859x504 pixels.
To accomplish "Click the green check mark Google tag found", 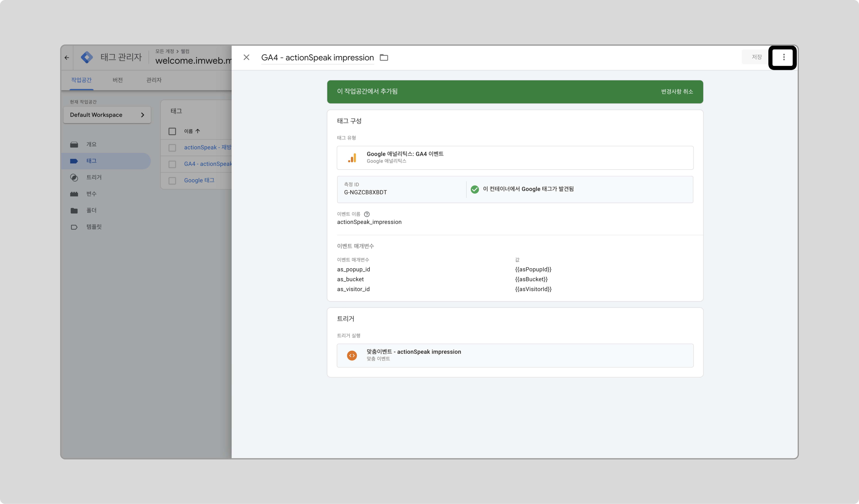I will (x=475, y=189).
